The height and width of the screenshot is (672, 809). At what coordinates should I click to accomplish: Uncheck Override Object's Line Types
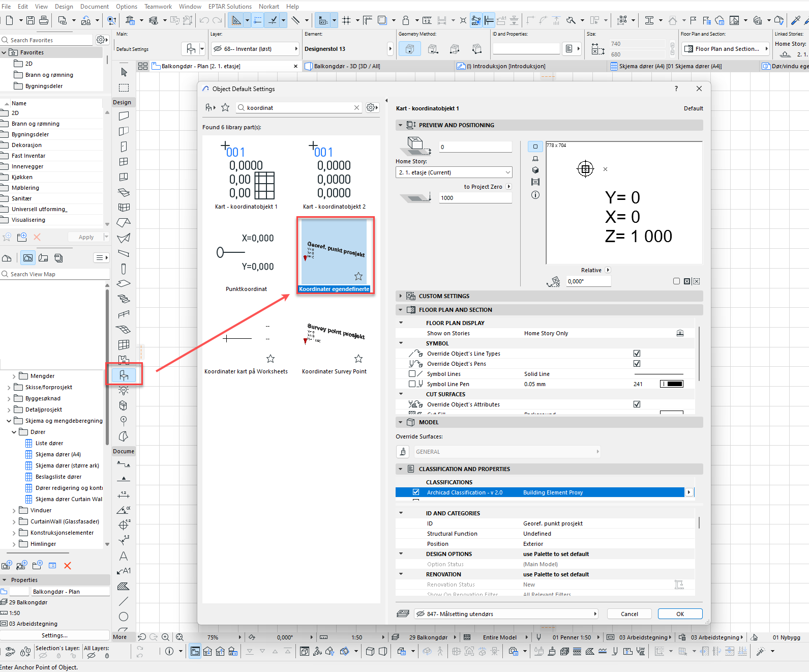(x=637, y=354)
